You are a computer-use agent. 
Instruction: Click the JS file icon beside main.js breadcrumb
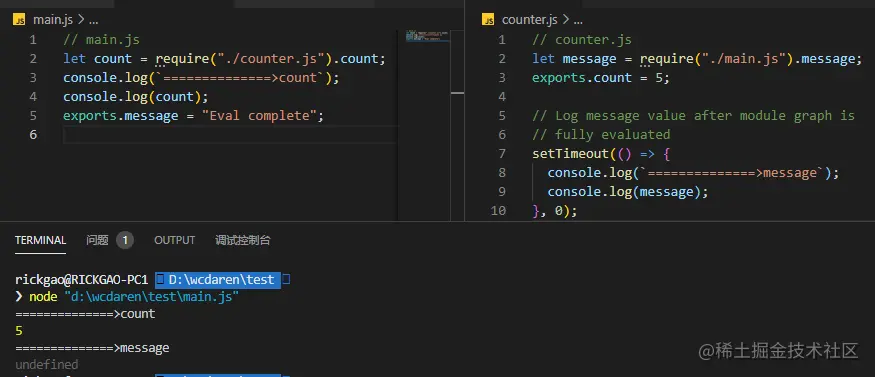point(19,21)
